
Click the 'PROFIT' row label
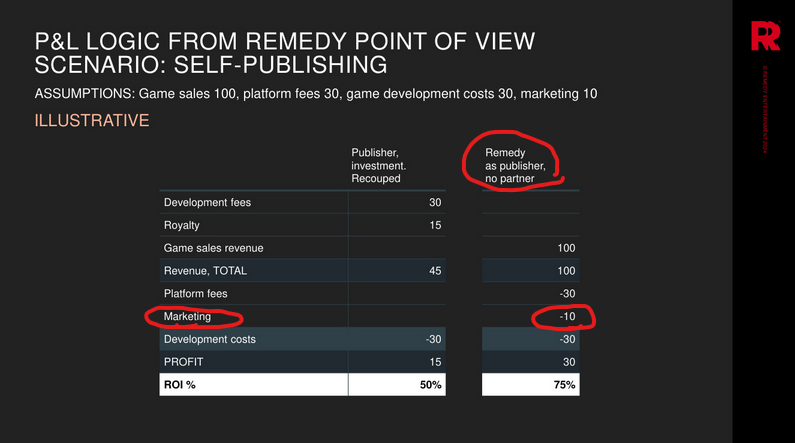[x=184, y=362]
